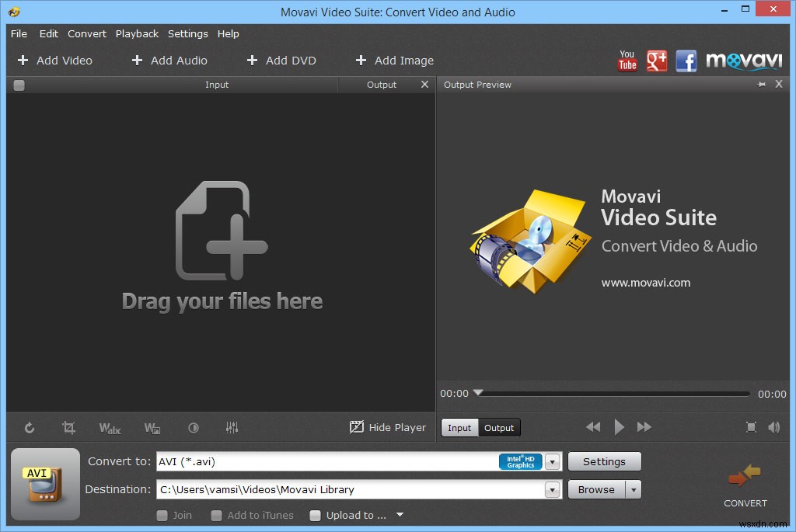The height and width of the screenshot is (532, 796).
Task: Check Add to iTunes
Action: (x=216, y=515)
